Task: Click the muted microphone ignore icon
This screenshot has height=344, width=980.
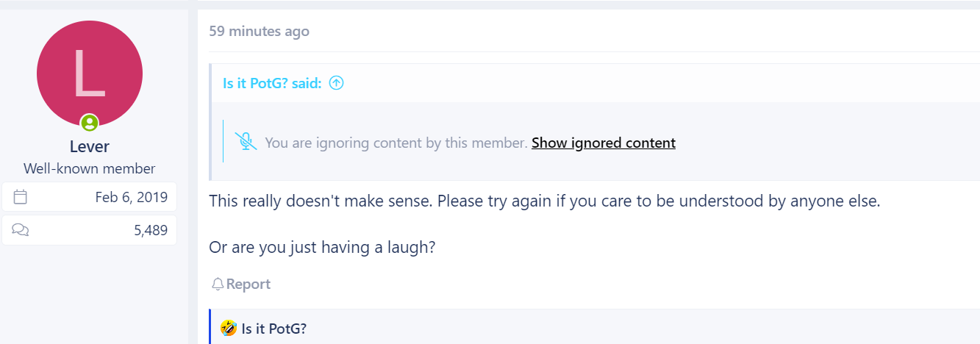Action: pyautogui.click(x=246, y=142)
